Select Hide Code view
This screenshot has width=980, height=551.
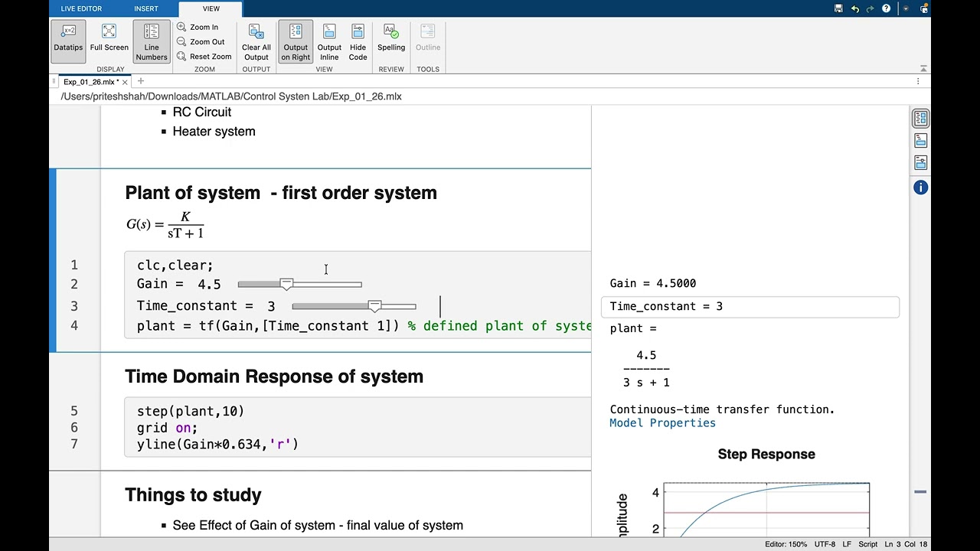point(358,41)
